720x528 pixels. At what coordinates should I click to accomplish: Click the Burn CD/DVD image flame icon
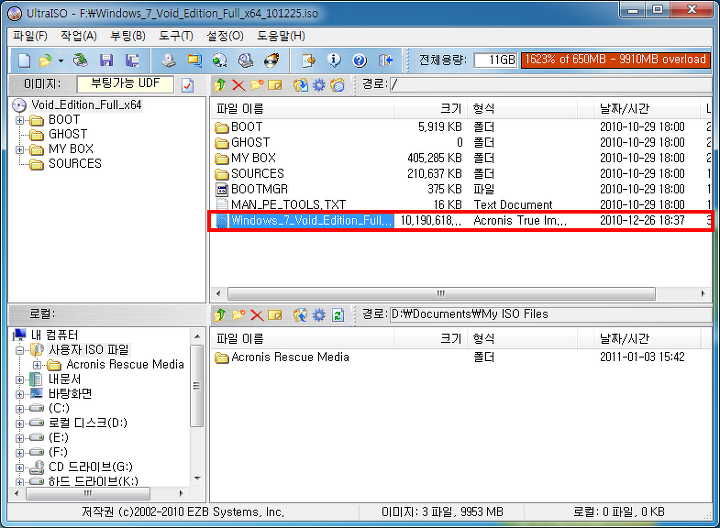point(272,60)
